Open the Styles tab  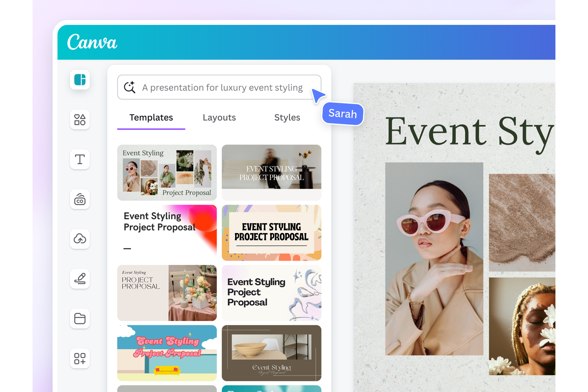(287, 118)
